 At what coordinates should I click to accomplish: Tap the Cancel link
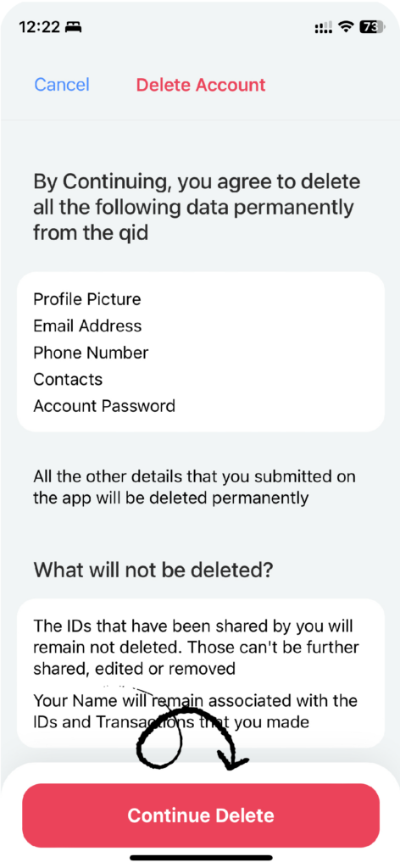pos(61,85)
